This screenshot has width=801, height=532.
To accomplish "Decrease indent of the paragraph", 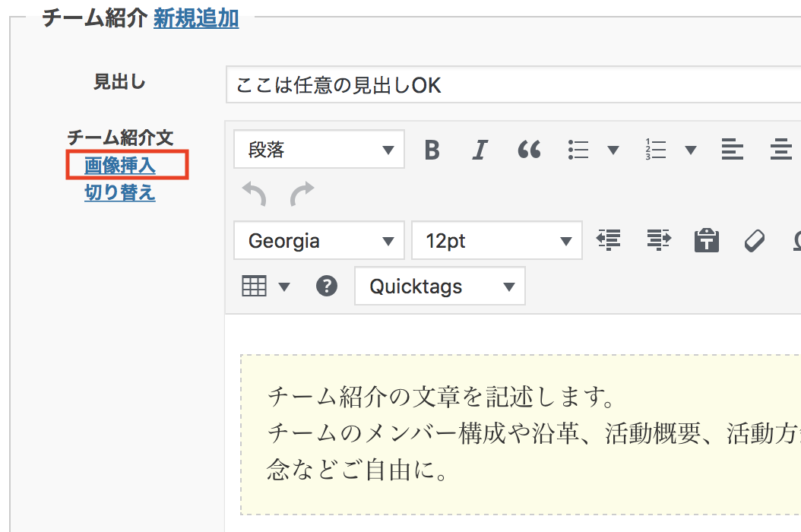I will click(609, 239).
